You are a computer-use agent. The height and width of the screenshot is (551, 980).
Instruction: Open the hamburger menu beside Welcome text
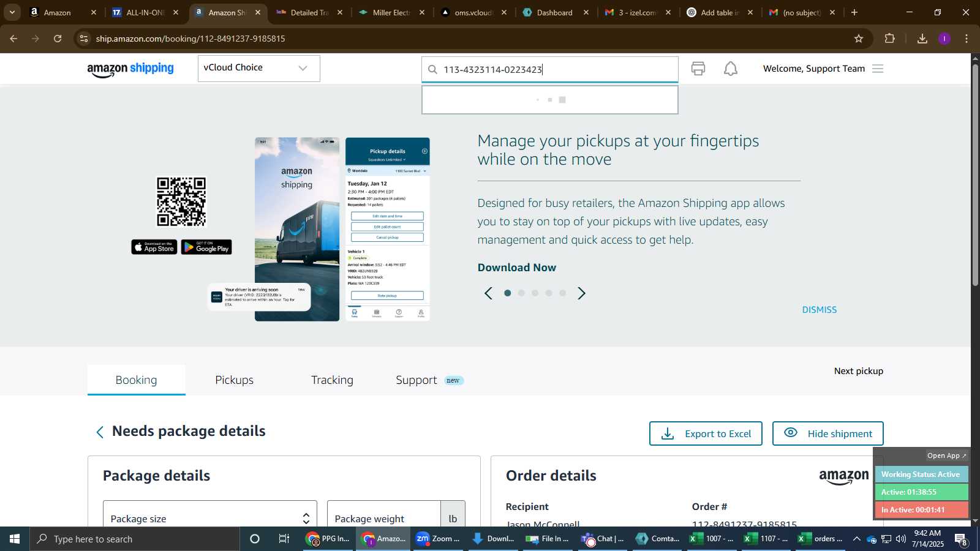click(x=878, y=69)
